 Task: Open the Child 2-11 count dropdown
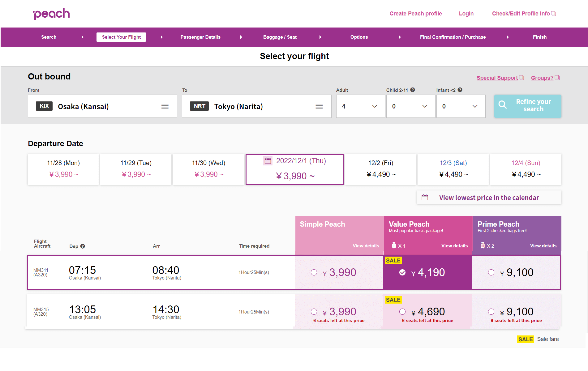pyautogui.click(x=411, y=106)
